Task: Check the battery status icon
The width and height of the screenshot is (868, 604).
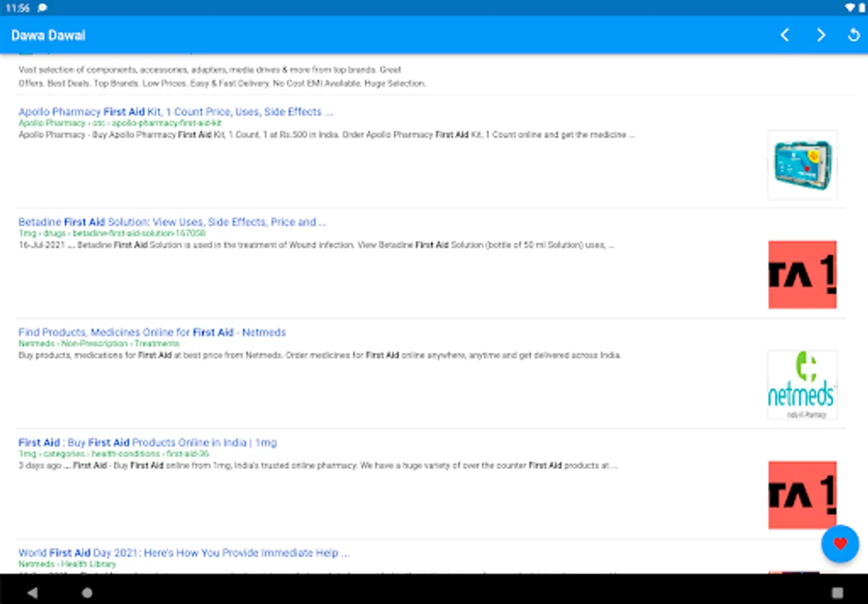Action: [862, 7]
